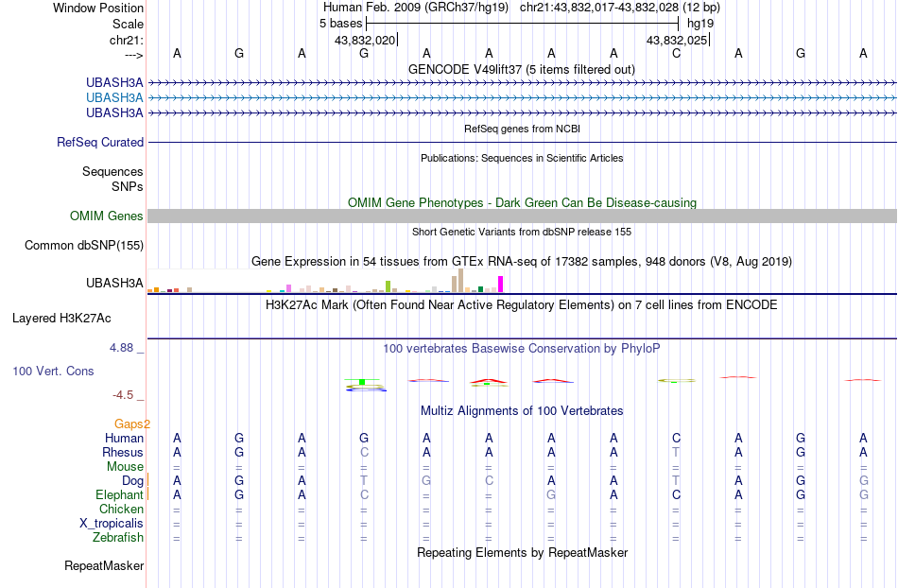Click base C in the Human alignment row
This screenshot has height=588, width=898.
pyautogui.click(x=677, y=438)
